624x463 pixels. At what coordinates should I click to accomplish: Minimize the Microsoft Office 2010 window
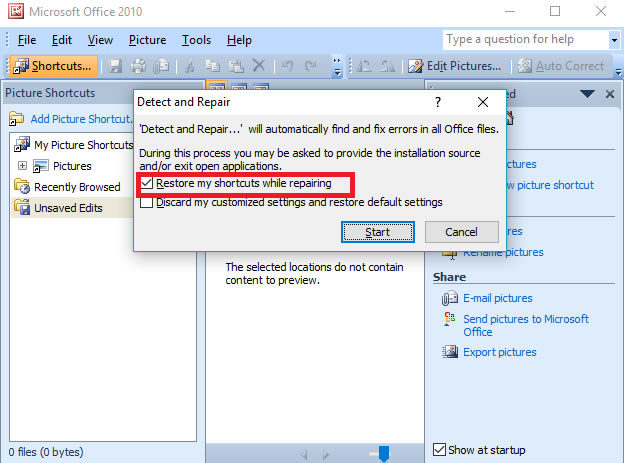(x=510, y=12)
